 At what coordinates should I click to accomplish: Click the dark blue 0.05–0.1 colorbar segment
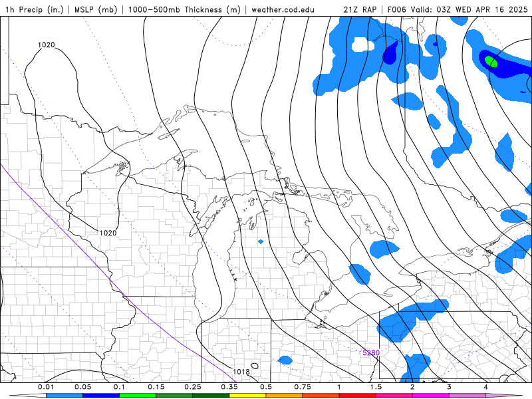click(x=101, y=396)
